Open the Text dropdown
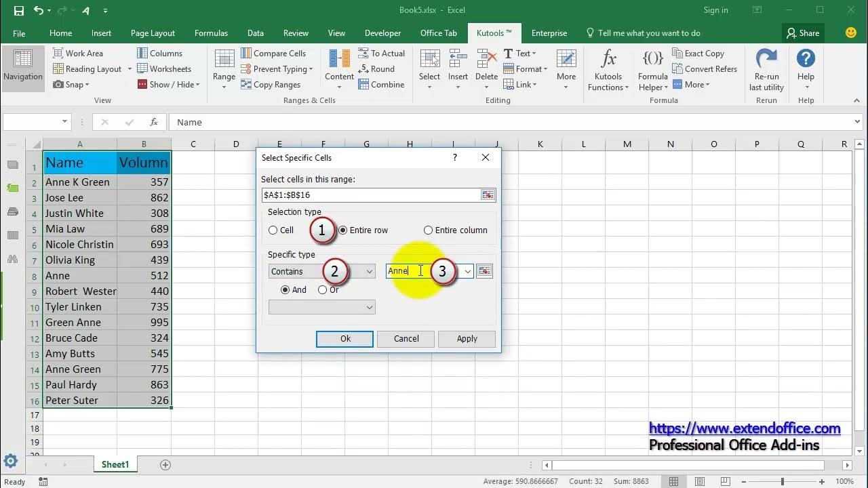This screenshot has height=488, width=868. click(x=520, y=53)
